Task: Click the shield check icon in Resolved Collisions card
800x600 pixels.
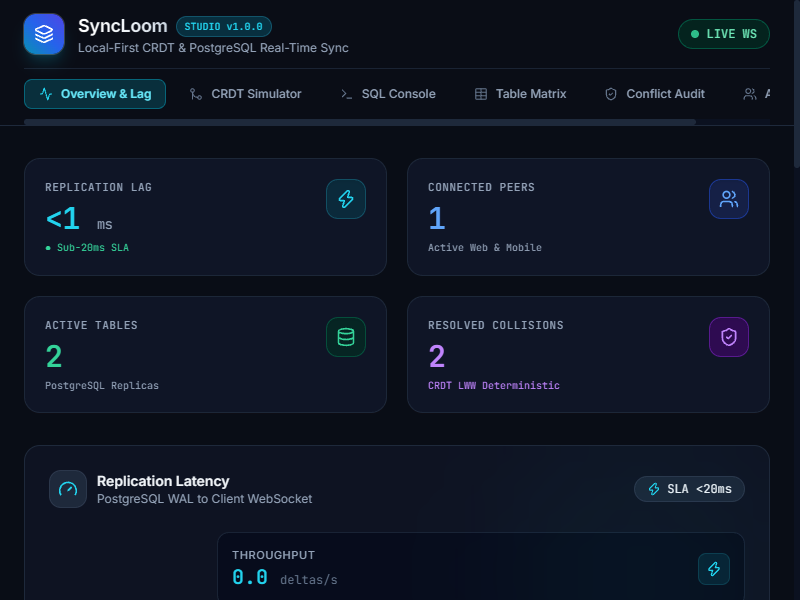Action: (729, 337)
